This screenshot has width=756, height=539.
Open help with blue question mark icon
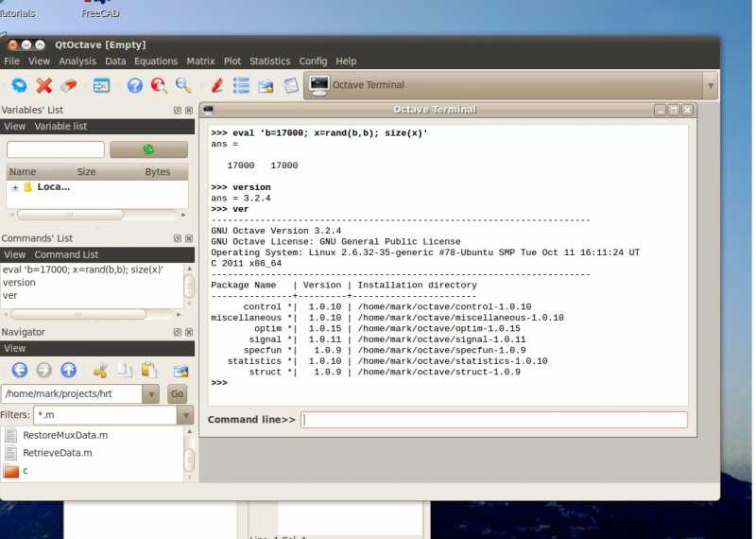[x=135, y=85]
